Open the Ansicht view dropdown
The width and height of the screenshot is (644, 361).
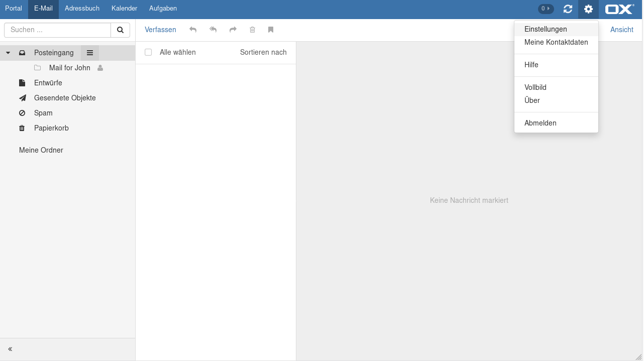click(621, 30)
